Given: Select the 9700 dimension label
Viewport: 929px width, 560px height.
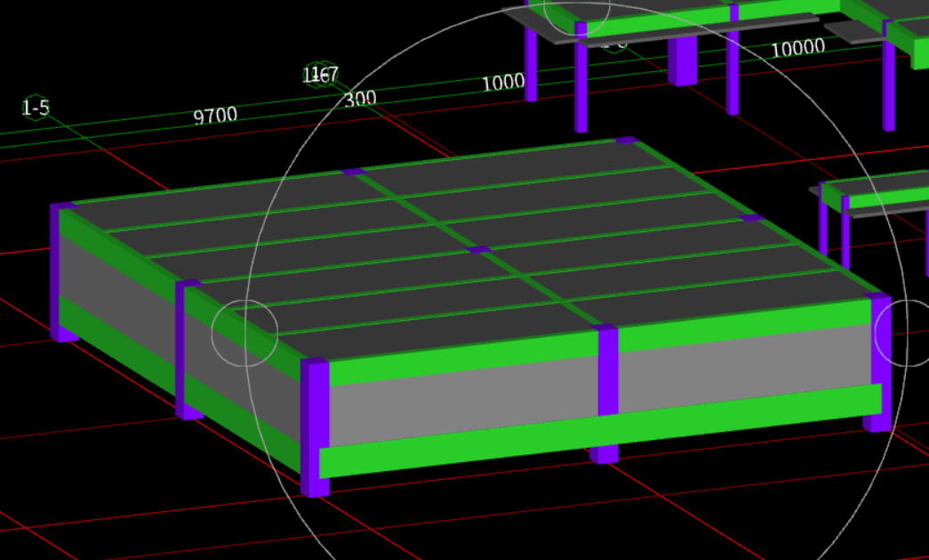Looking at the screenshot, I should tap(216, 116).
